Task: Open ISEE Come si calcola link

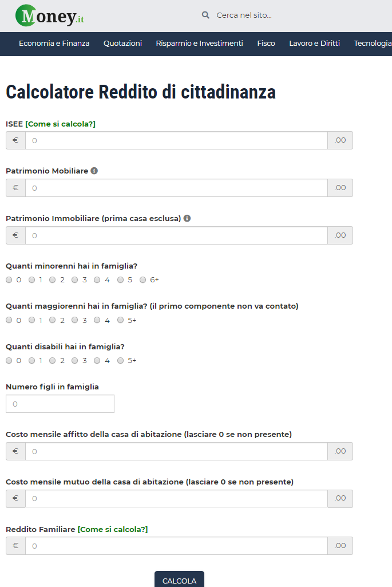Action: pyautogui.click(x=60, y=124)
